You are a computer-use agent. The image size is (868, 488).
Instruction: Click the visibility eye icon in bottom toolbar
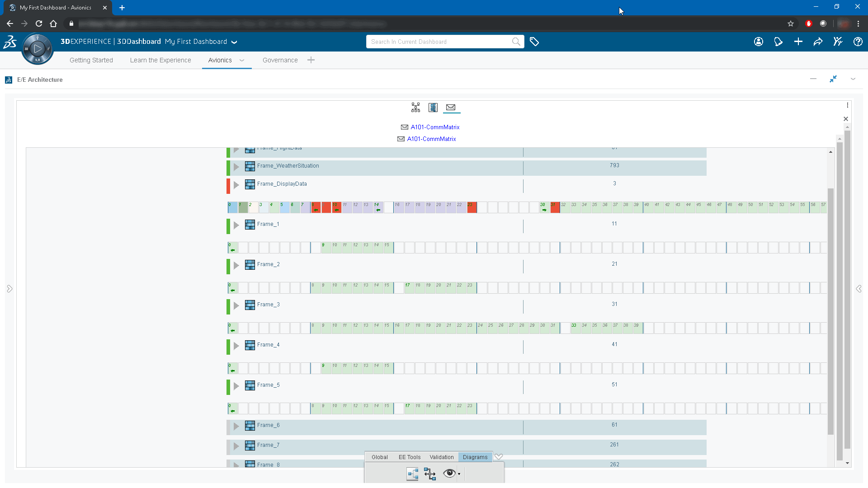coord(449,473)
